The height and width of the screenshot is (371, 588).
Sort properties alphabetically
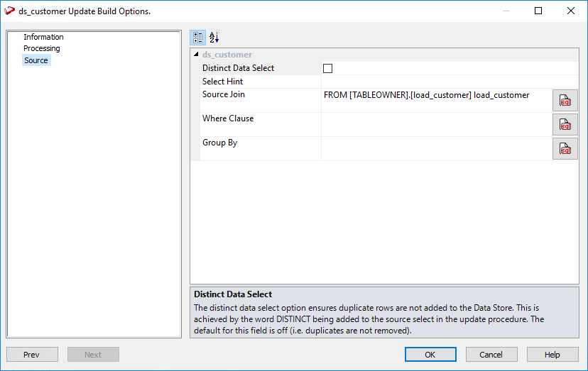pyautogui.click(x=214, y=38)
